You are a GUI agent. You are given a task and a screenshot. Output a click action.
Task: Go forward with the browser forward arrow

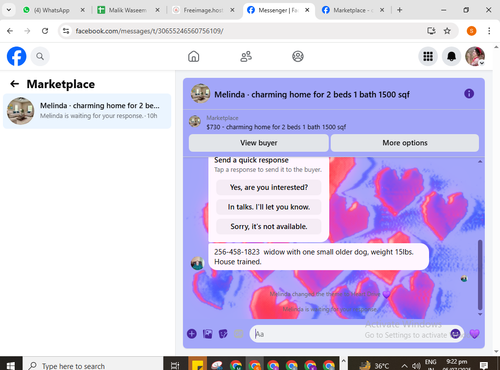[x=27, y=31]
